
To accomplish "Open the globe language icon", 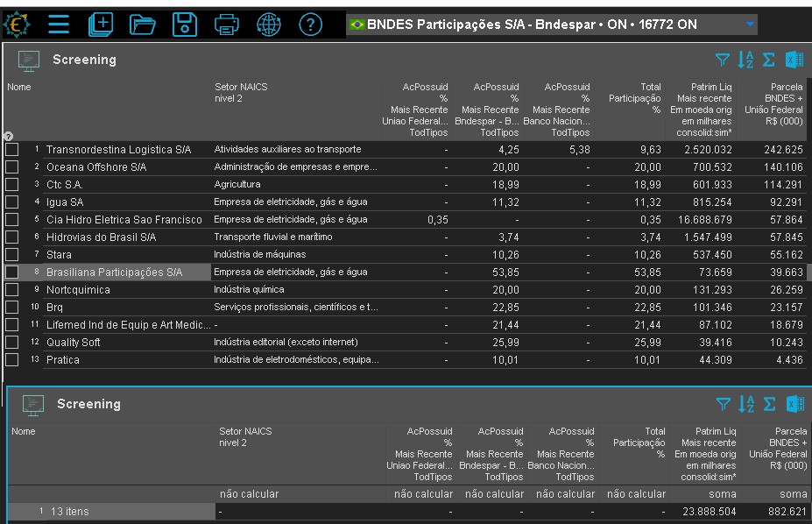I will (269, 25).
